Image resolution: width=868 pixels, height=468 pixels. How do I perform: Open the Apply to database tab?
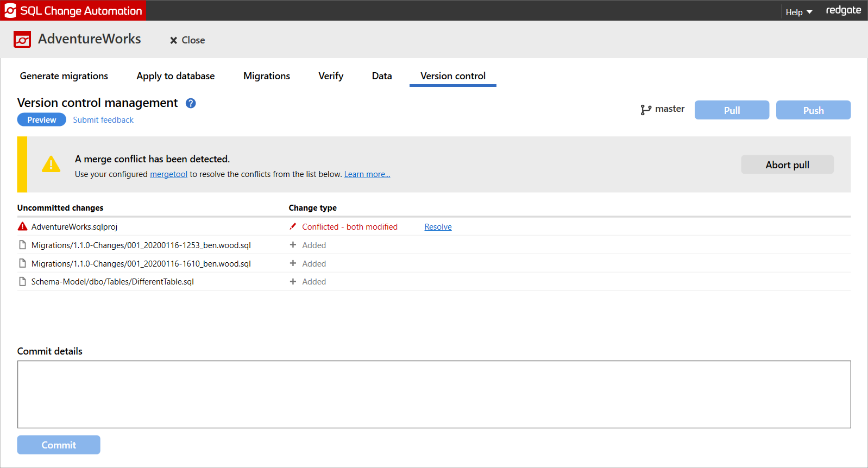pos(175,76)
